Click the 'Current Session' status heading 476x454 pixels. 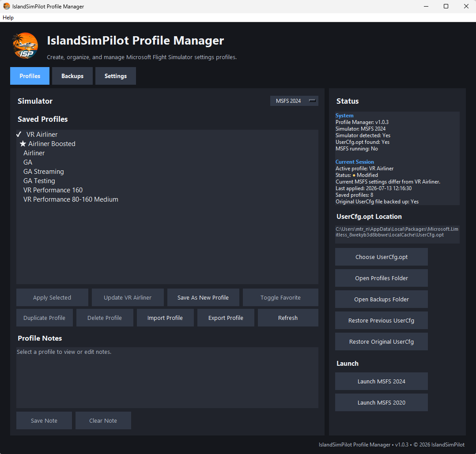[x=355, y=162]
